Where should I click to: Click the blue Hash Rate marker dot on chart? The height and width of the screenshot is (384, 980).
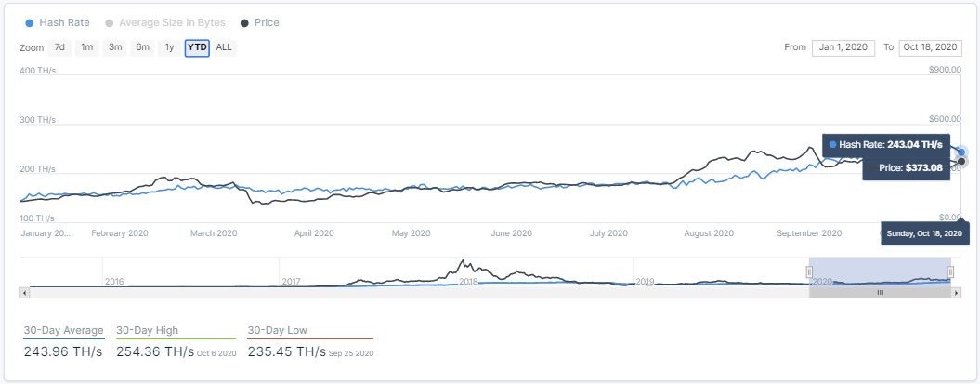click(x=961, y=152)
